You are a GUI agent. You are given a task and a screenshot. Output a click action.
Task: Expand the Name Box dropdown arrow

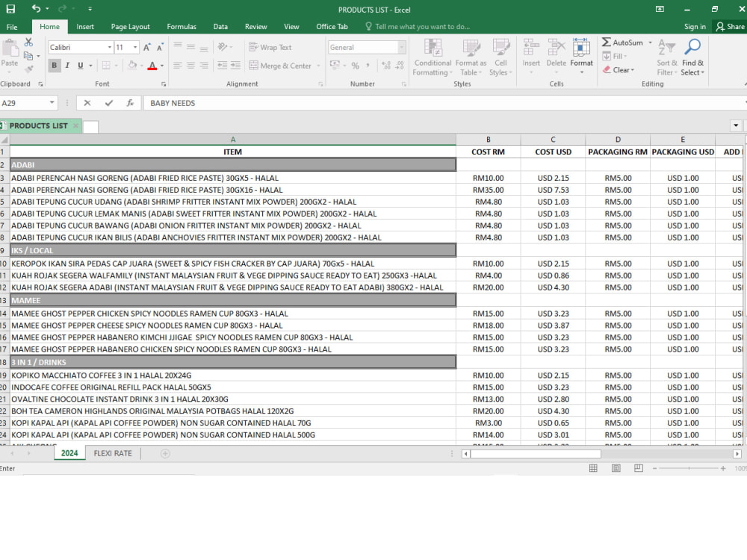tap(52, 103)
